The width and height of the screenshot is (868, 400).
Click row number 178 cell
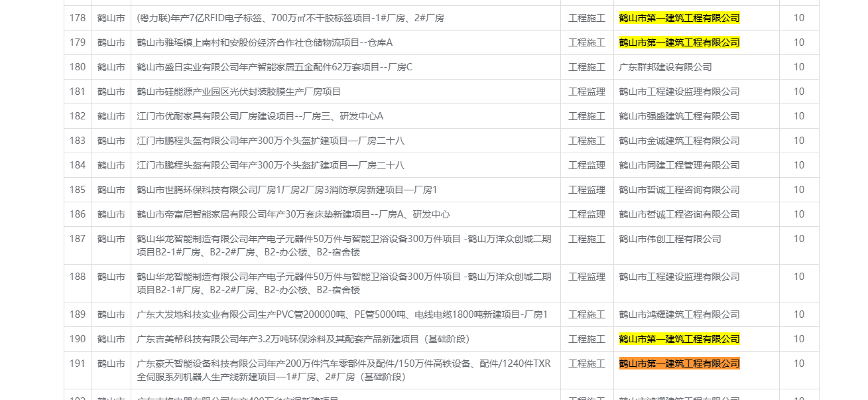pyautogui.click(x=78, y=18)
